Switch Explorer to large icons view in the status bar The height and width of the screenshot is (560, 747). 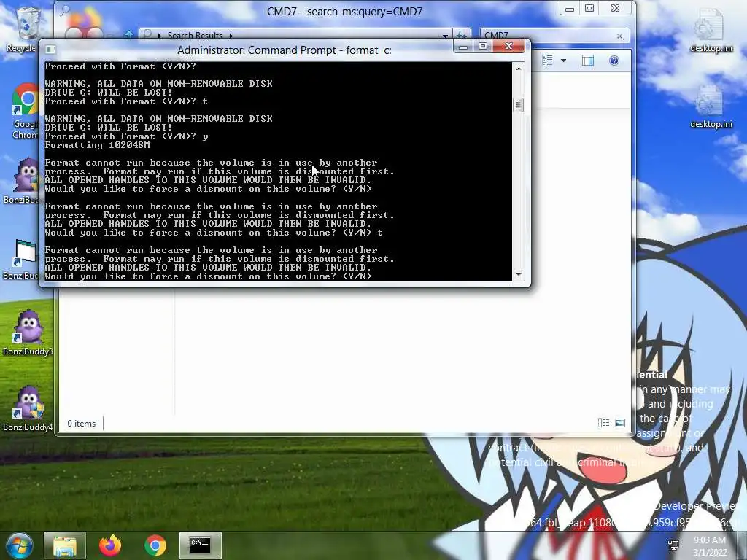620,423
